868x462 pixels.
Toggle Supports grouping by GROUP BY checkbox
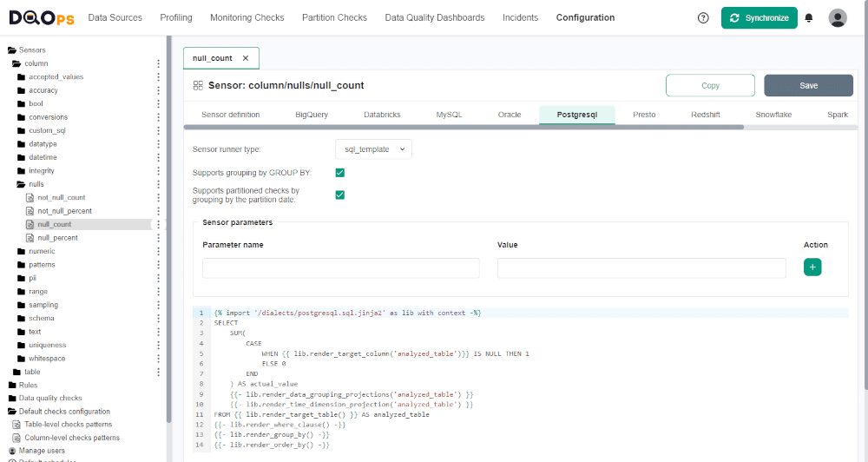340,173
